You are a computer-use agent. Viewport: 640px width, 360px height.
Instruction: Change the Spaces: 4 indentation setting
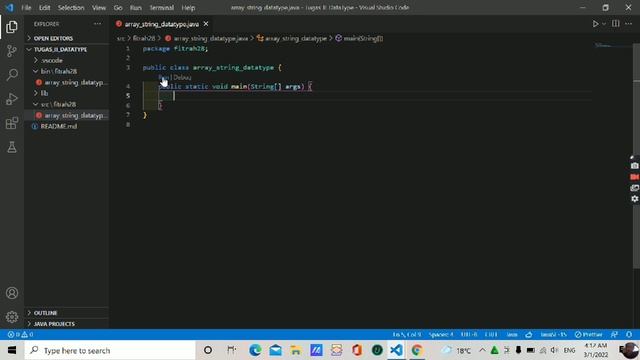tap(441, 335)
